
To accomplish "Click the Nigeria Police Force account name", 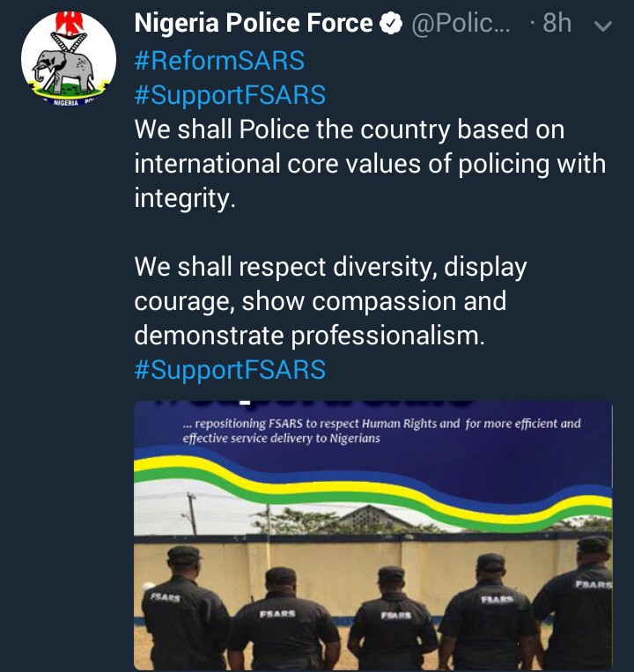I will (254, 25).
